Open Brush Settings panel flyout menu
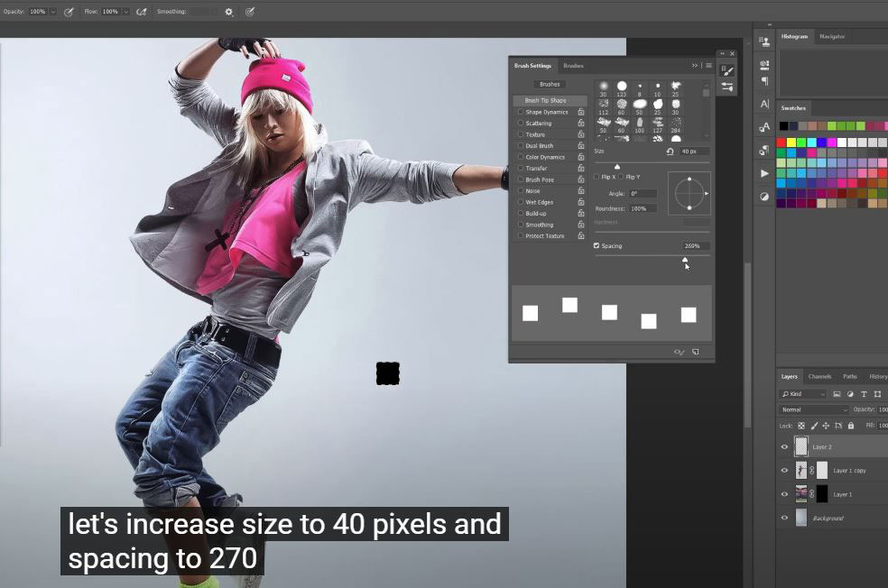The width and height of the screenshot is (888, 588). pos(708,66)
